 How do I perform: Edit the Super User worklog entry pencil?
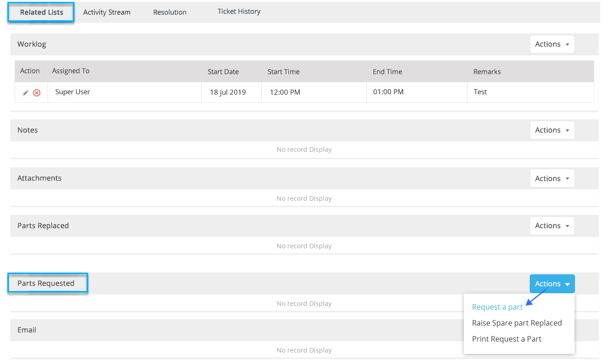tap(26, 93)
